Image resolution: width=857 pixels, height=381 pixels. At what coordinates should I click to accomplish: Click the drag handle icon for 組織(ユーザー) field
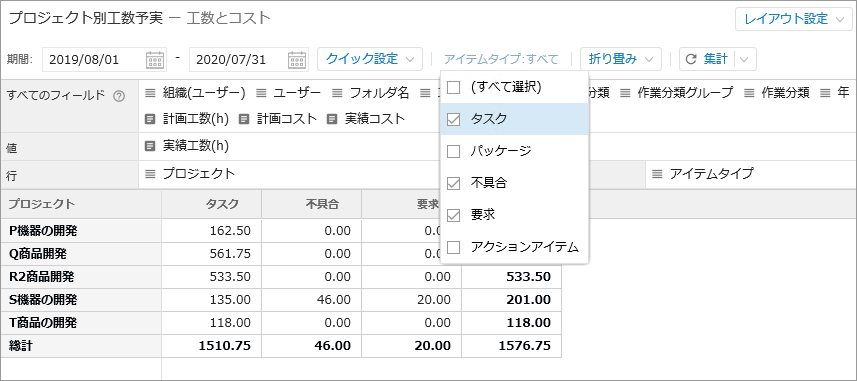coord(150,93)
